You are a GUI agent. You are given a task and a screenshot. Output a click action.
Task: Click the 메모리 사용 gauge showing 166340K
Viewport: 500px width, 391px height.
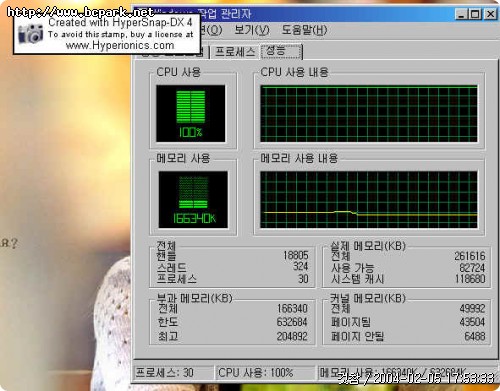[x=193, y=200]
